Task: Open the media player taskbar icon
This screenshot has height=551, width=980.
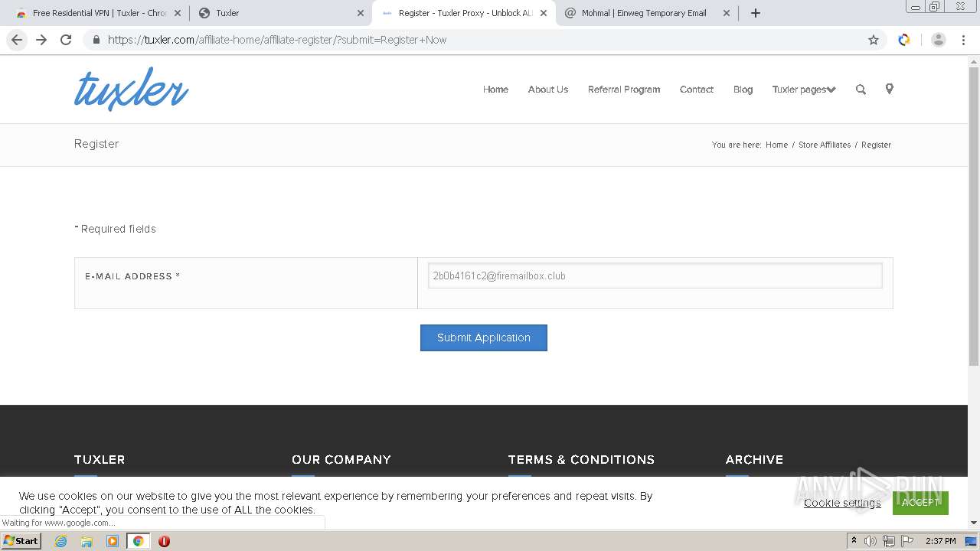Action: pyautogui.click(x=113, y=541)
